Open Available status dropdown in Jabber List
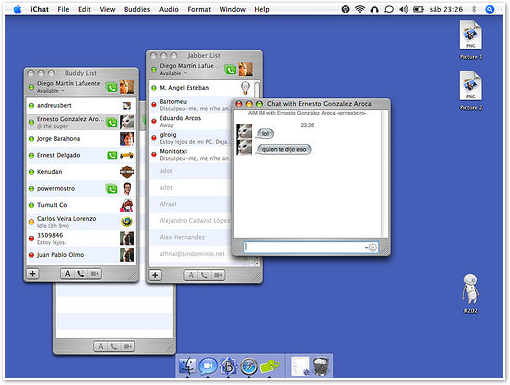The image size is (510, 385). 173,73
